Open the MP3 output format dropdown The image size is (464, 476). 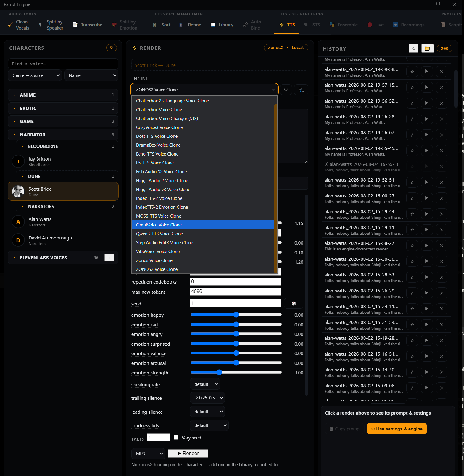point(148,454)
